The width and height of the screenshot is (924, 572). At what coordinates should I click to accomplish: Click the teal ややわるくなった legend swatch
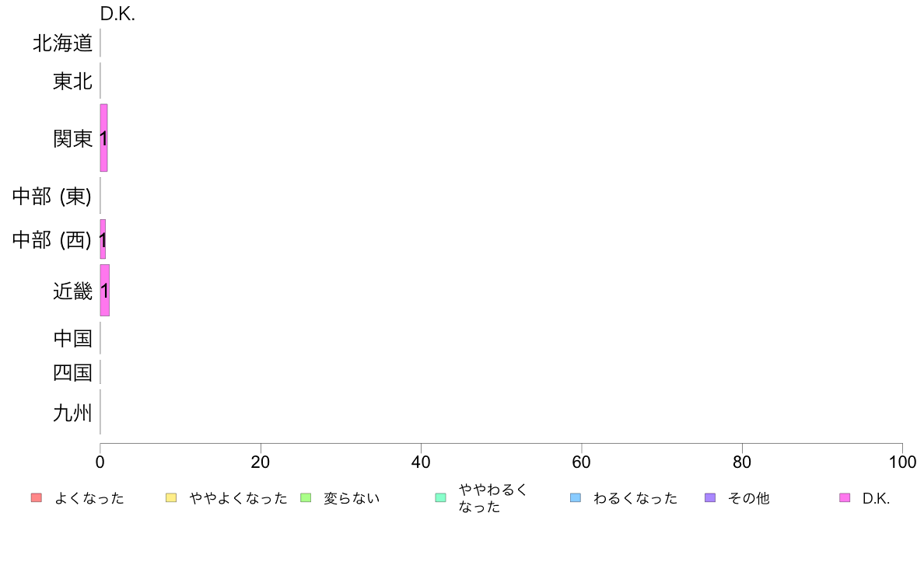pyautogui.click(x=440, y=497)
